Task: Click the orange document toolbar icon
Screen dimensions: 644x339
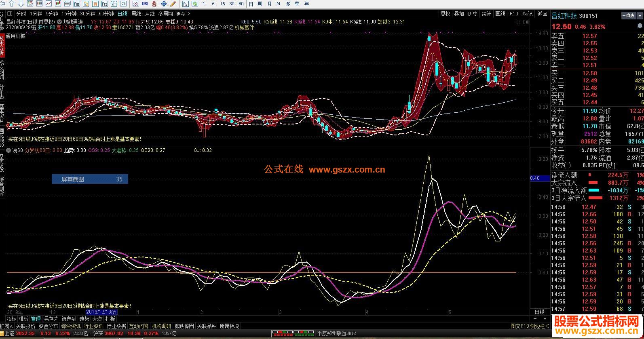Action: click(95, 4)
